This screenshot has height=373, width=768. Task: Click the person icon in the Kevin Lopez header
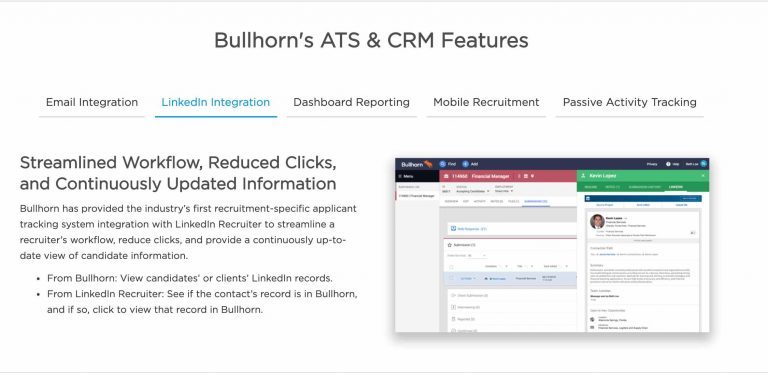pyautogui.click(x=583, y=176)
